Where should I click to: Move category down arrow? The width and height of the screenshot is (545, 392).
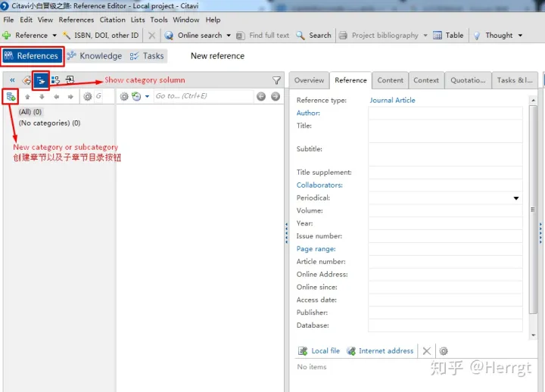point(42,97)
